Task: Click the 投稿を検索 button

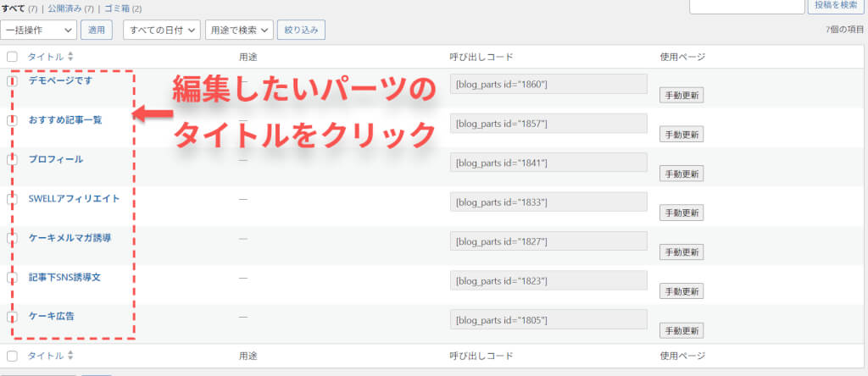Action: [838, 6]
